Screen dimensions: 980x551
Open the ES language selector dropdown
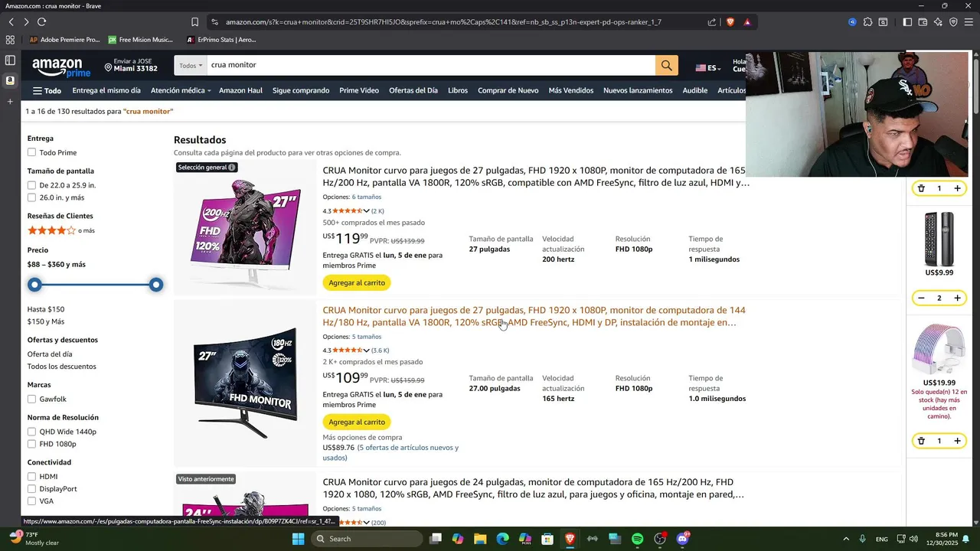[708, 68]
